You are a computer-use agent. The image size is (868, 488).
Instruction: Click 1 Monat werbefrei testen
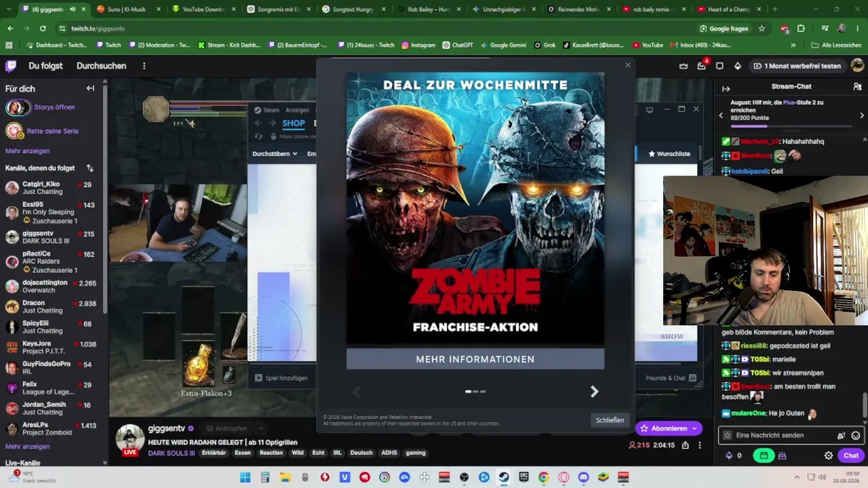tap(797, 66)
